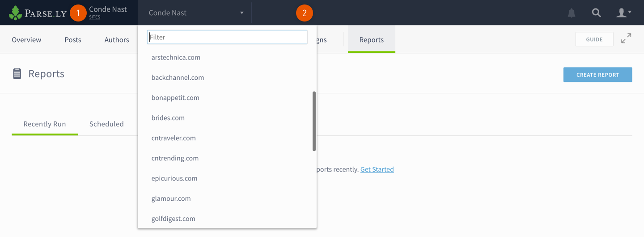Click the fullscreen expand arrows icon
The height and width of the screenshot is (237, 644).
[626, 39]
